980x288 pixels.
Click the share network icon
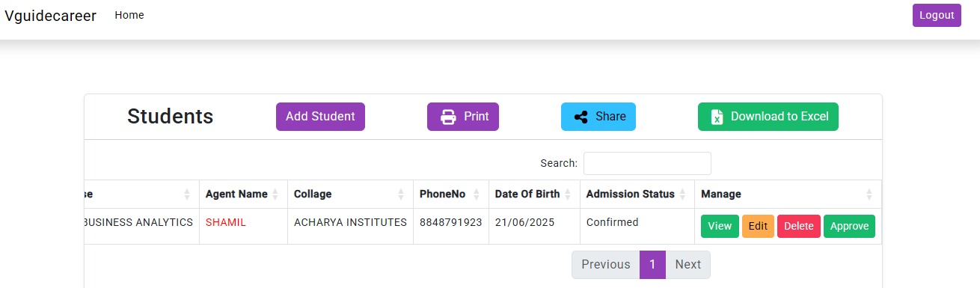[581, 117]
